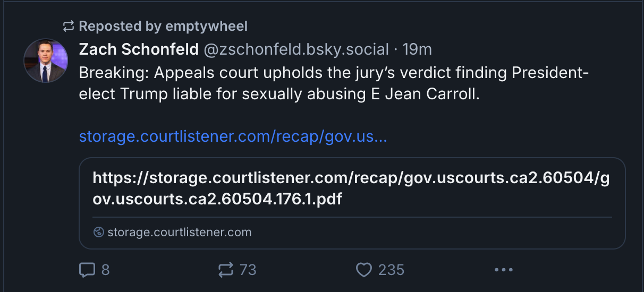Click the globe icon in the link card
This screenshot has width=644, height=292.
pyautogui.click(x=98, y=232)
